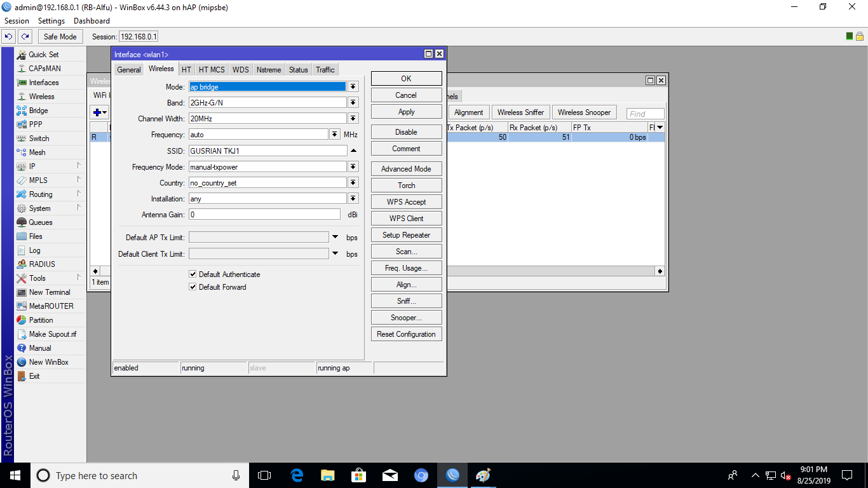Open Microsoft Edge from taskbar
Screen dimensions: 868x488
pyautogui.click(x=297, y=475)
